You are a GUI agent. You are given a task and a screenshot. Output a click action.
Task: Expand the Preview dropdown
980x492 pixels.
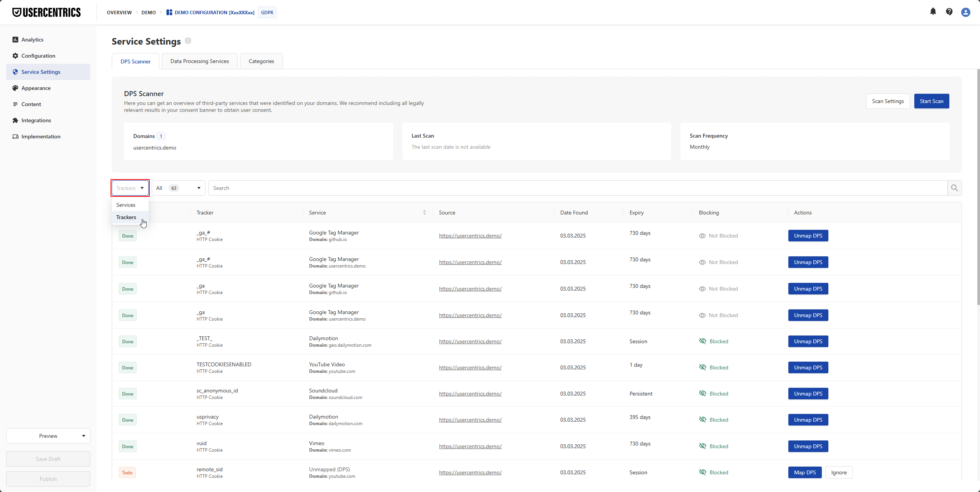48,436
